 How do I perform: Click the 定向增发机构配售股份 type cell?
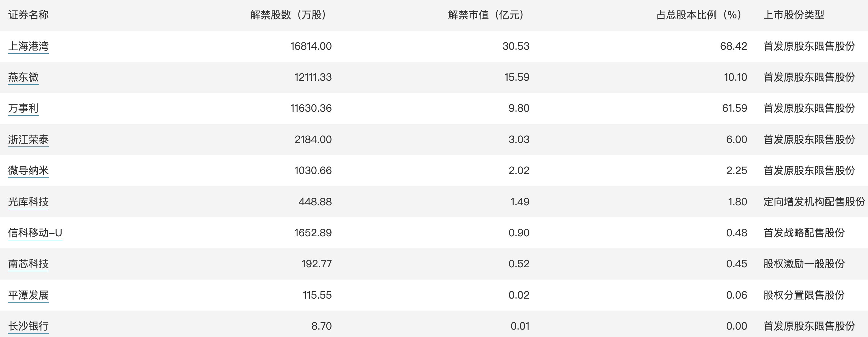pyautogui.click(x=814, y=202)
